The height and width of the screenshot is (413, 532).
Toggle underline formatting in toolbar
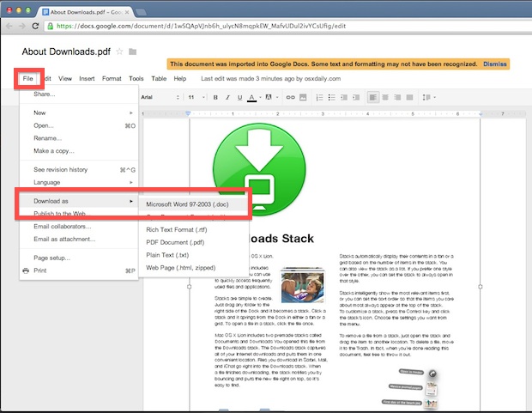click(x=239, y=98)
